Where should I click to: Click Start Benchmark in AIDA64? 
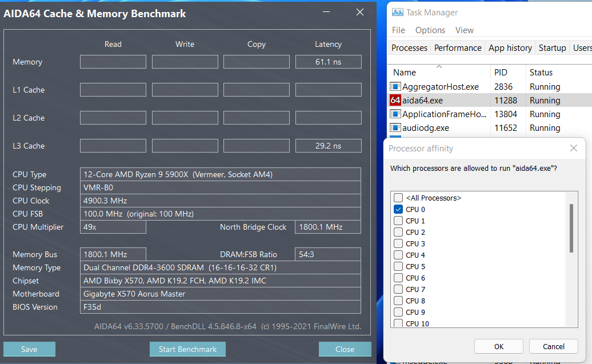coord(187,349)
